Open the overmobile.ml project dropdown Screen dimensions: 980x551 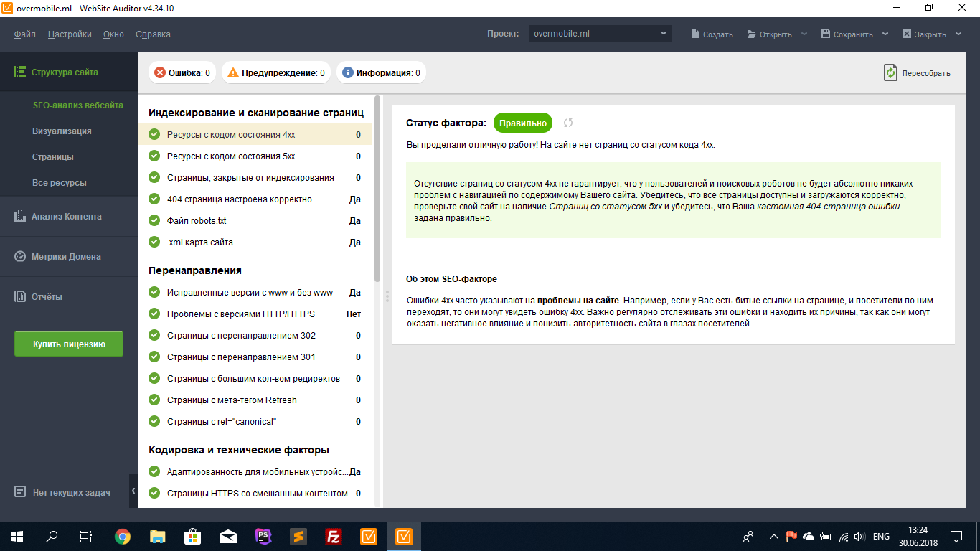click(x=600, y=34)
